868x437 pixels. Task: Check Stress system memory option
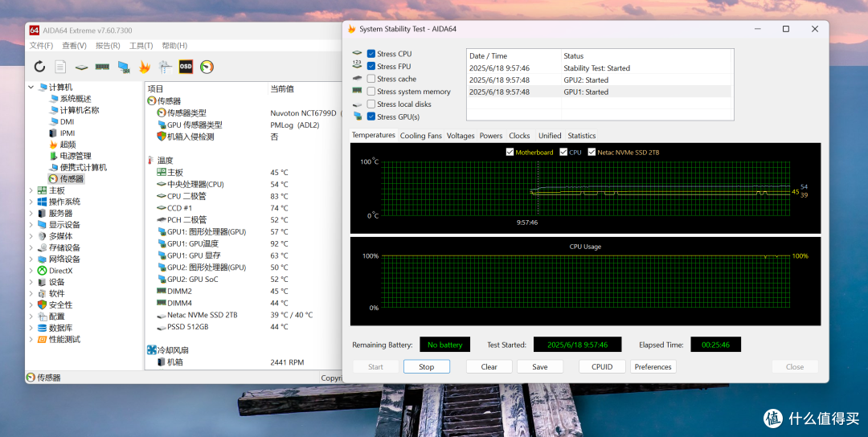click(371, 92)
